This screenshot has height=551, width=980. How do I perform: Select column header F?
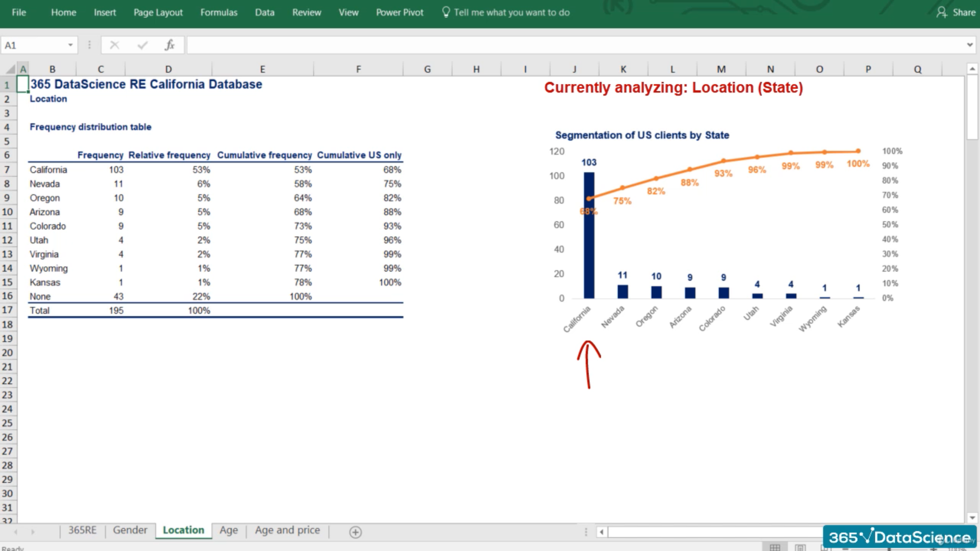point(358,69)
